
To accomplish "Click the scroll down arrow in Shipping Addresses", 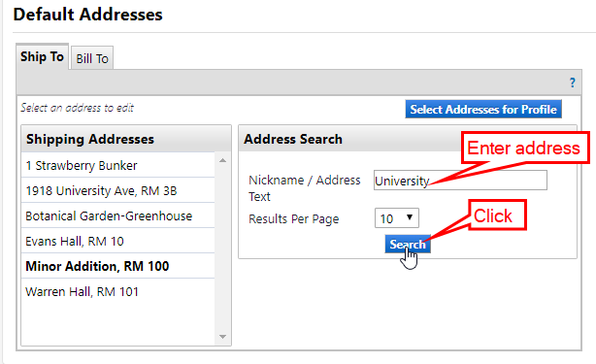I will tap(222, 337).
